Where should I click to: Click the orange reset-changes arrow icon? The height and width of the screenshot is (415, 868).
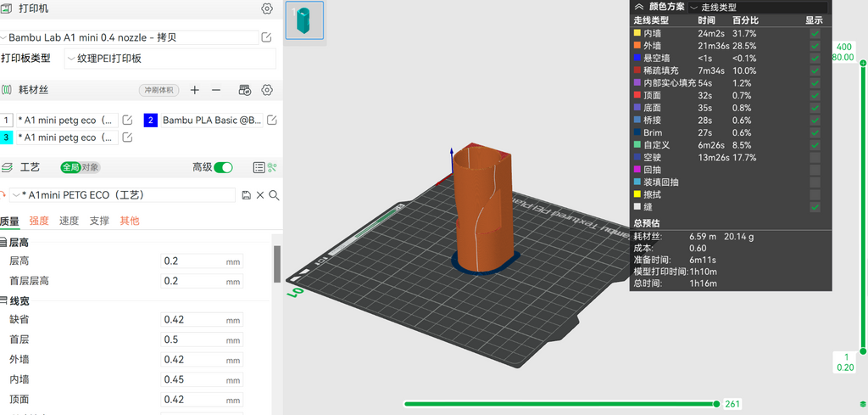point(3,195)
